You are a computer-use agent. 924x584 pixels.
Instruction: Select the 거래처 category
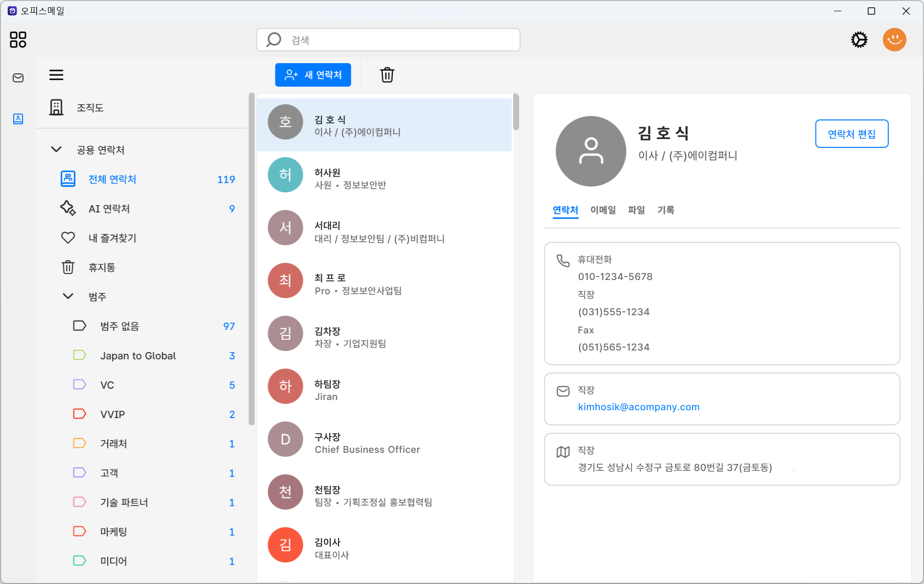(153, 444)
